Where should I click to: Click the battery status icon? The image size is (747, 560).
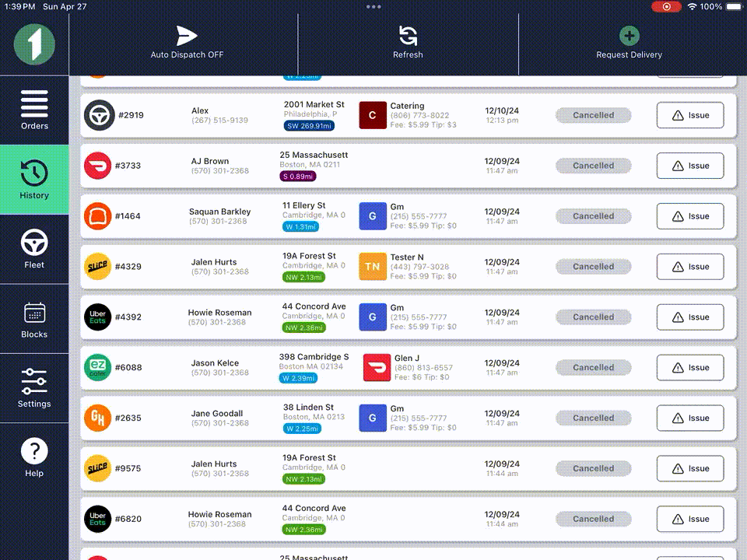[734, 7]
